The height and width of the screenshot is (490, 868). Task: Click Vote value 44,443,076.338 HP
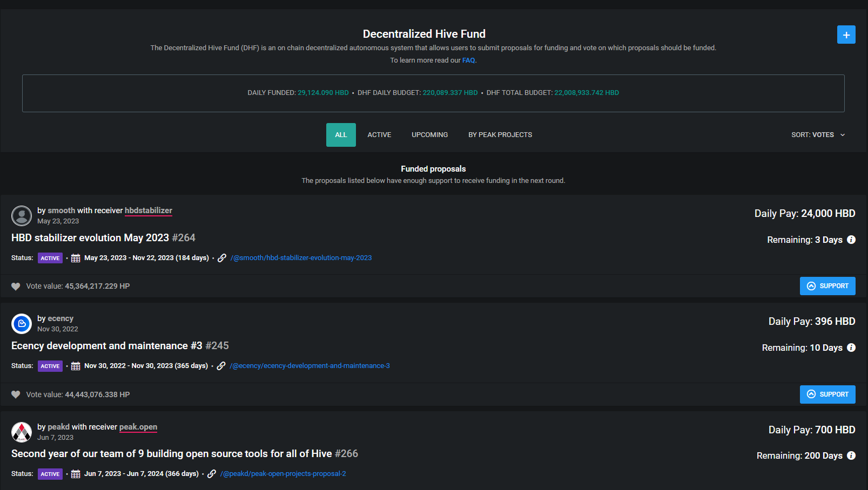click(78, 394)
